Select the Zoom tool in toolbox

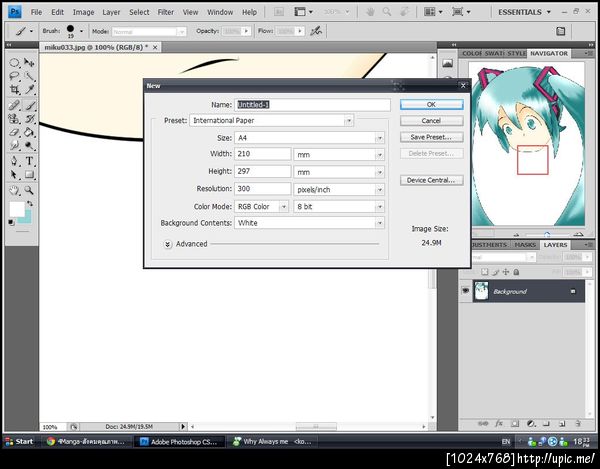tap(29, 190)
